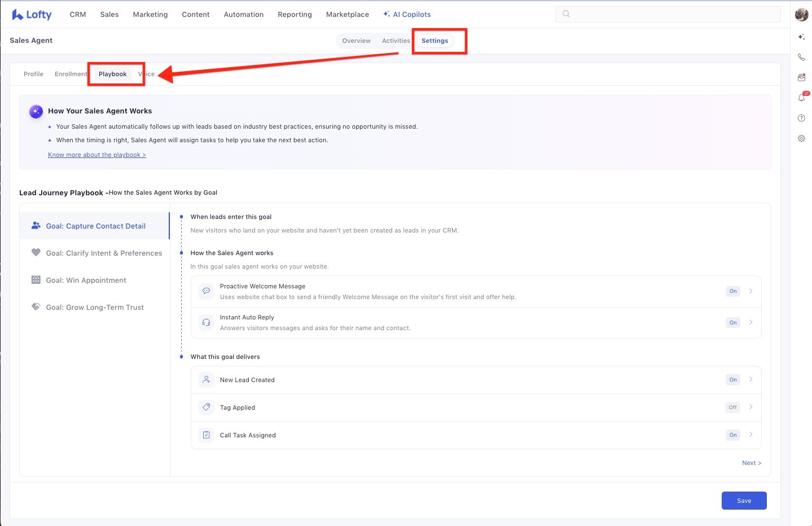The width and height of the screenshot is (812, 526).
Task: Toggle the Tag Applied Off status
Action: pos(732,407)
